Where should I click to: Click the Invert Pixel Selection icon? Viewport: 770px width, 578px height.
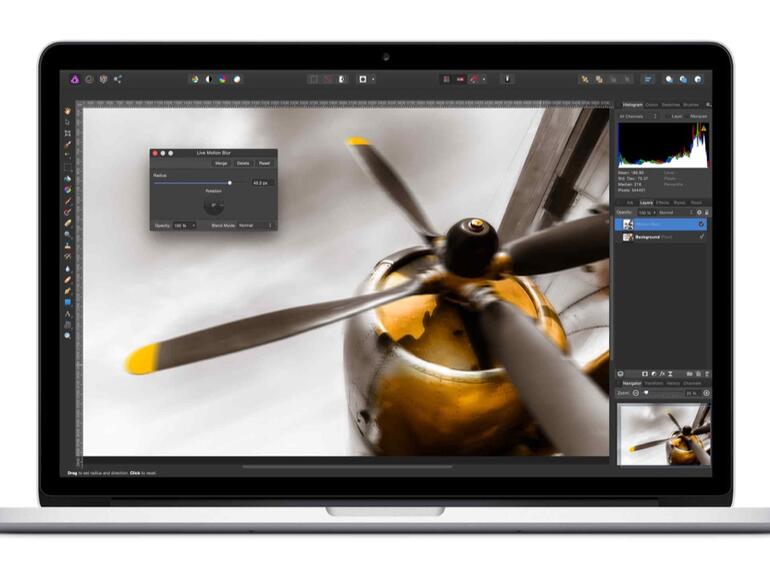[x=342, y=79]
